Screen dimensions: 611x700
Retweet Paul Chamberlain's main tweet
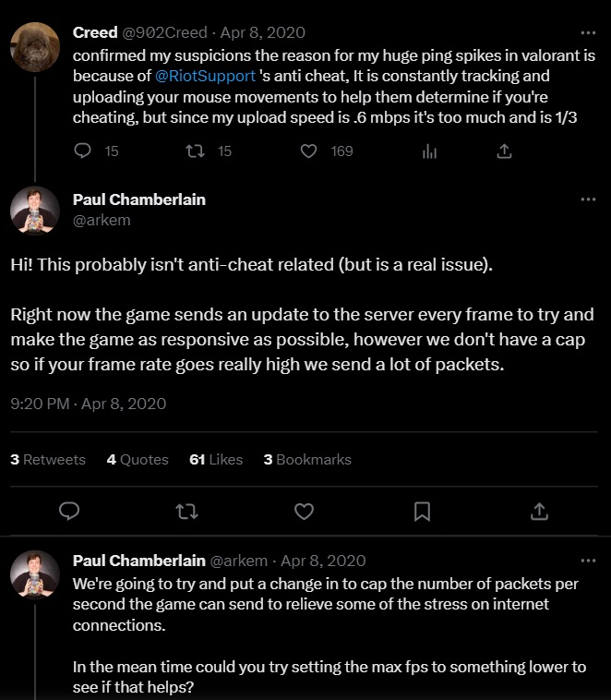point(186,511)
